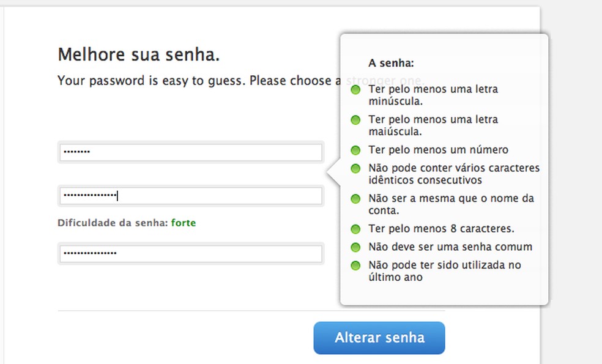
Task: Click the green dot beside the number requirement
Action: pyautogui.click(x=355, y=149)
